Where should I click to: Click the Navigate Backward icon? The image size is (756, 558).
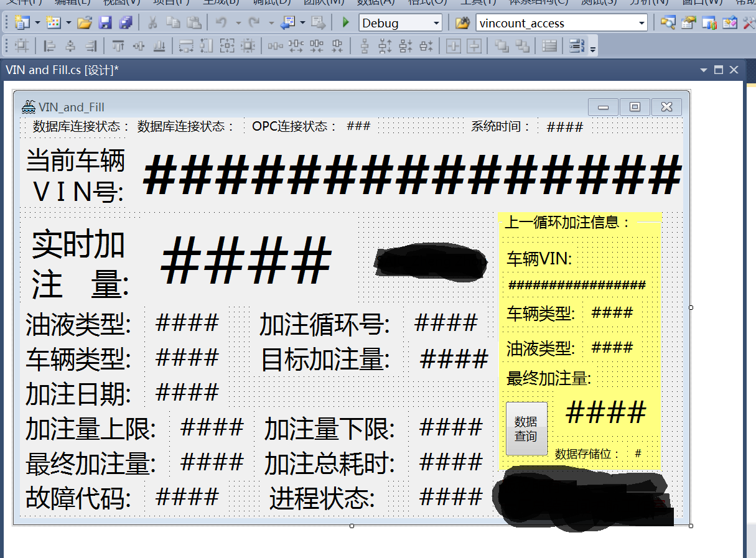pyautogui.click(x=287, y=24)
